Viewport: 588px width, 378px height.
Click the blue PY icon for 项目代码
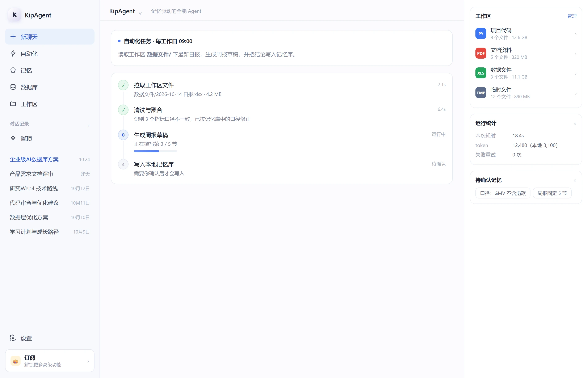(x=480, y=34)
